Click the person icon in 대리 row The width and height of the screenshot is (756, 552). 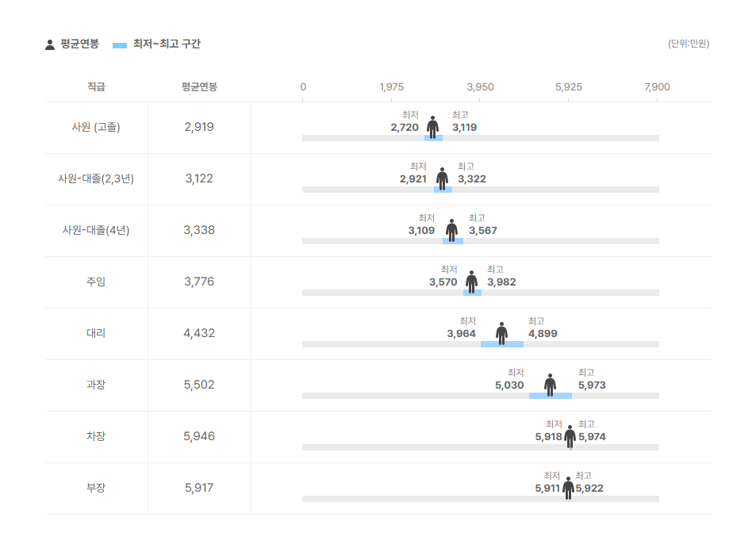click(x=501, y=333)
